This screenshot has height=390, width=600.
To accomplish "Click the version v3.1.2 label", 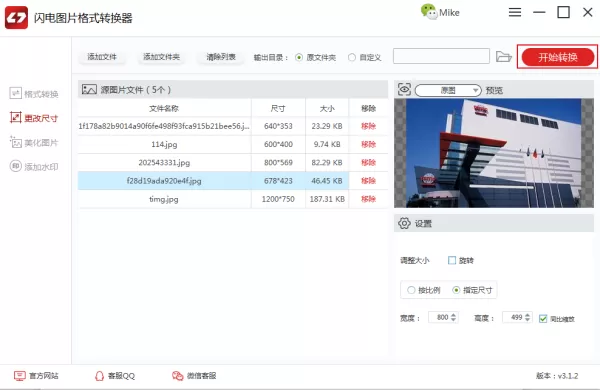I will click(x=557, y=376).
